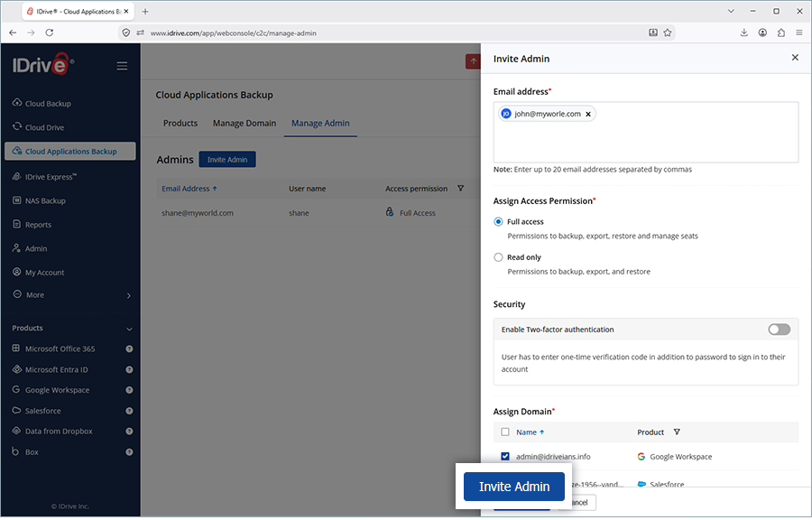Open browser application menu
This screenshot has height=520, width=812.
click(799, 32)
